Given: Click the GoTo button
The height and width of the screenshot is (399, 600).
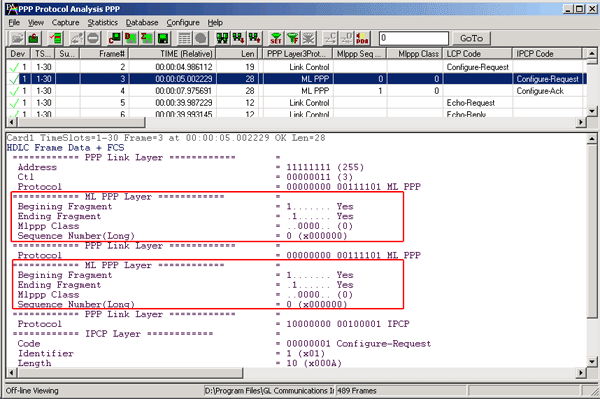Looking at the screenshot, I should [471, 38].
